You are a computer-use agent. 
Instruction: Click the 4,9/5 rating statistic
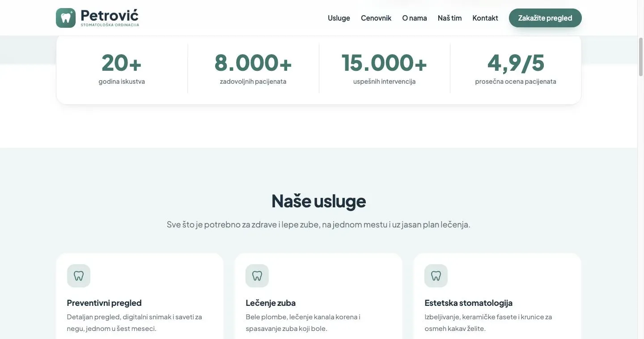tap(516, 63)
